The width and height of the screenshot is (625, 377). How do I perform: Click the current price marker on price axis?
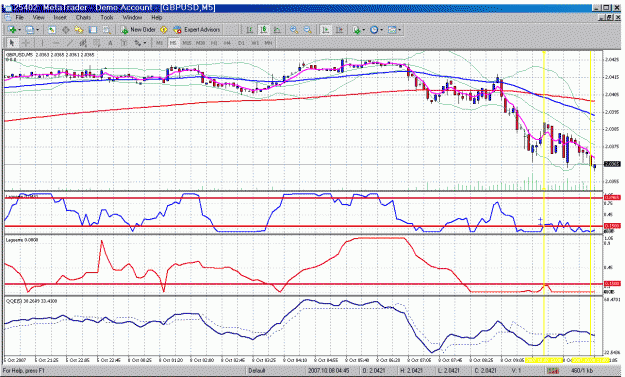click(612, 164)
